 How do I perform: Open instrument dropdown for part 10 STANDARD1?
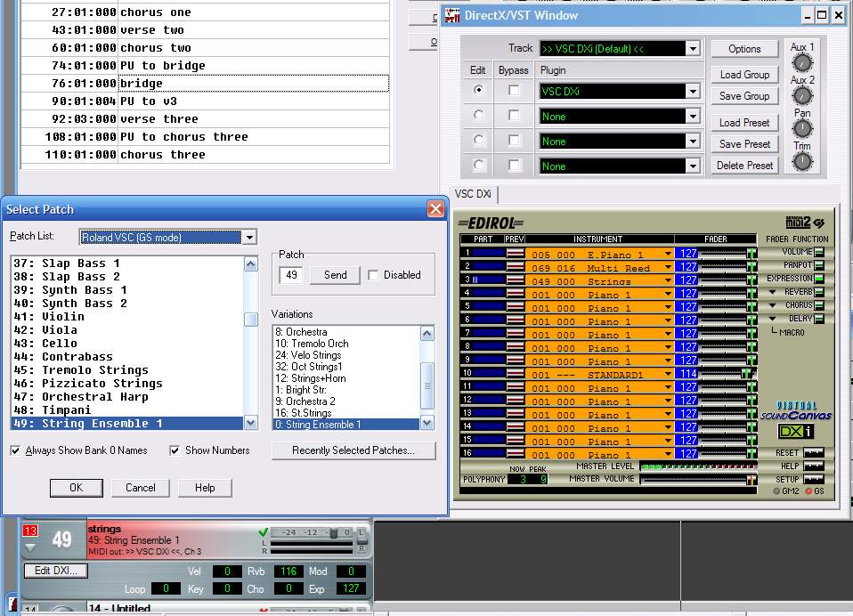pos(668,374)
